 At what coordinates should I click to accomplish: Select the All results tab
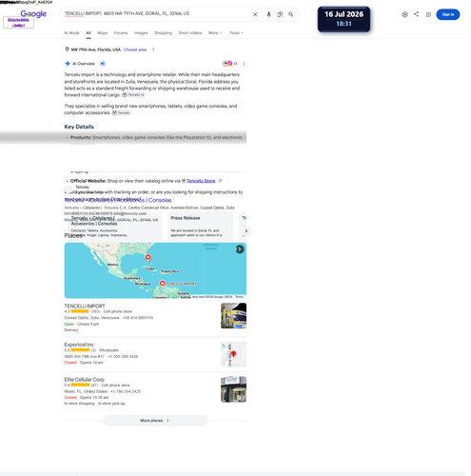click(x=88, y=33)
